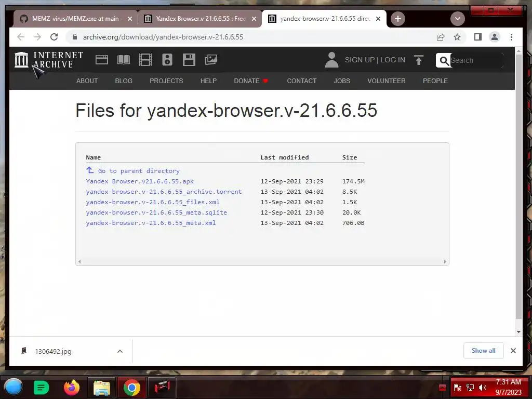Click the Upload arrow icon
The height and width of the screenshot is (399, 532).
(419, 60)
